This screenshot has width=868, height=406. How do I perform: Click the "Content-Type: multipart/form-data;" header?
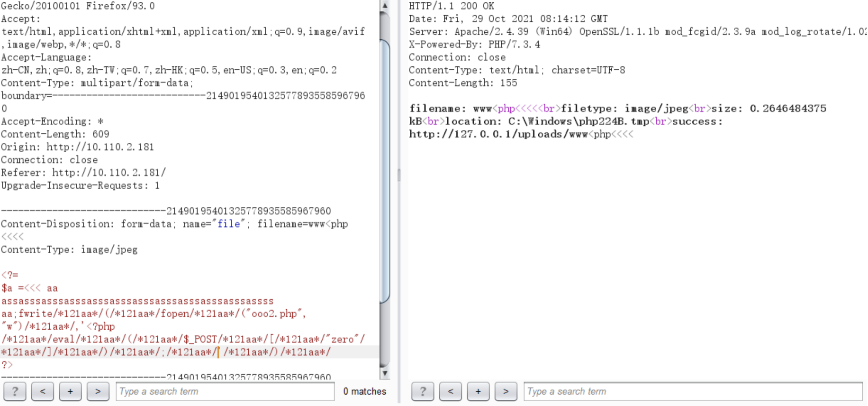pyautogui.click(x=97, y=83)
